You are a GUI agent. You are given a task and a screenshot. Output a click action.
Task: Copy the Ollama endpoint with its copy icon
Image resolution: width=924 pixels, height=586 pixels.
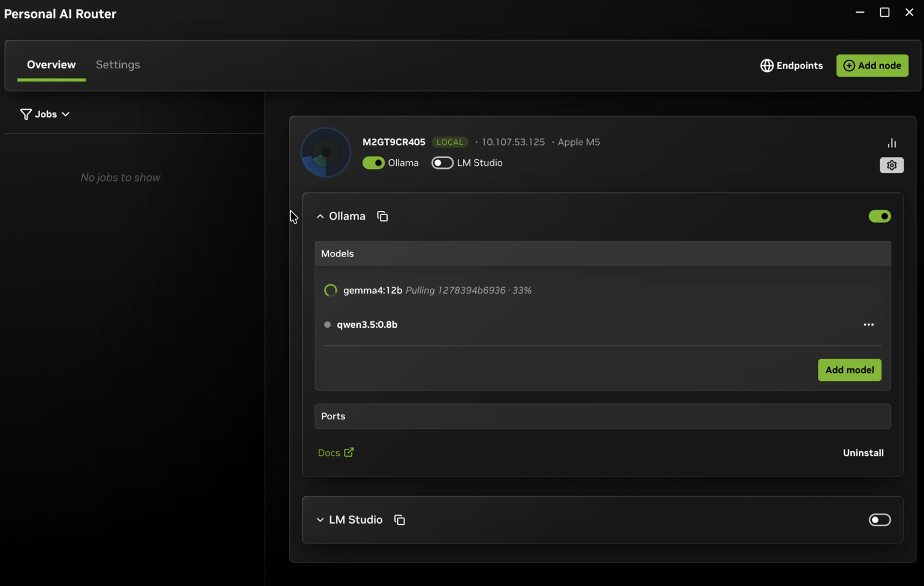click(382, 216)
